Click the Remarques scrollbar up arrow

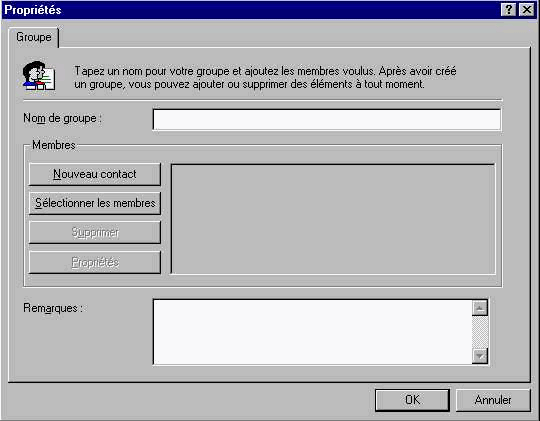pyautogui.click(x=480, y=308)
